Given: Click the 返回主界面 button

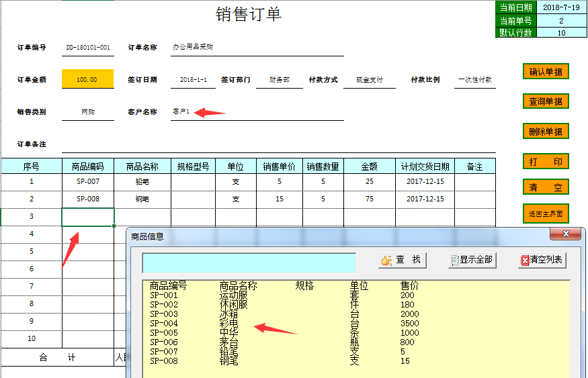Looking at the screenshot, I should click(x=546, y=214).
